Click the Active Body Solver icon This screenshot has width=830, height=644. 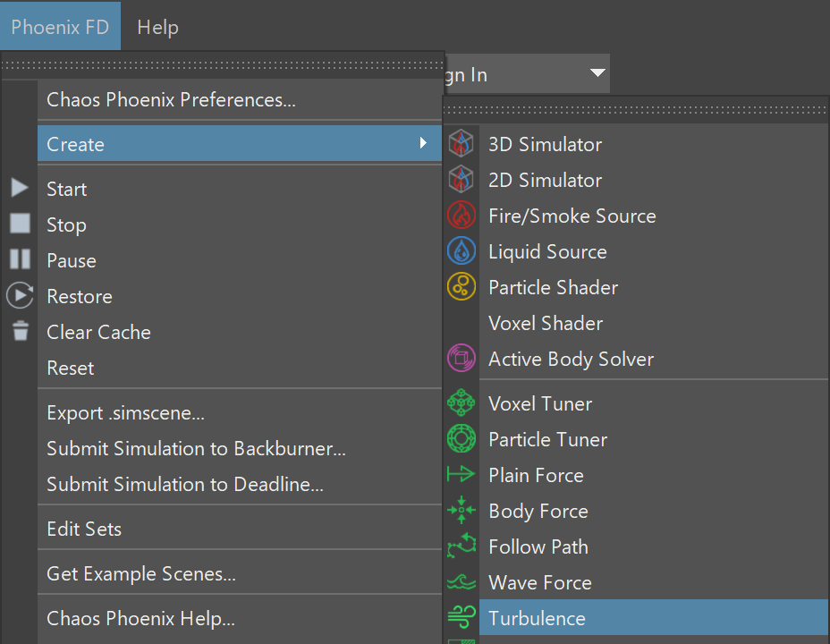pyautogui.click(x=461, y=359)
